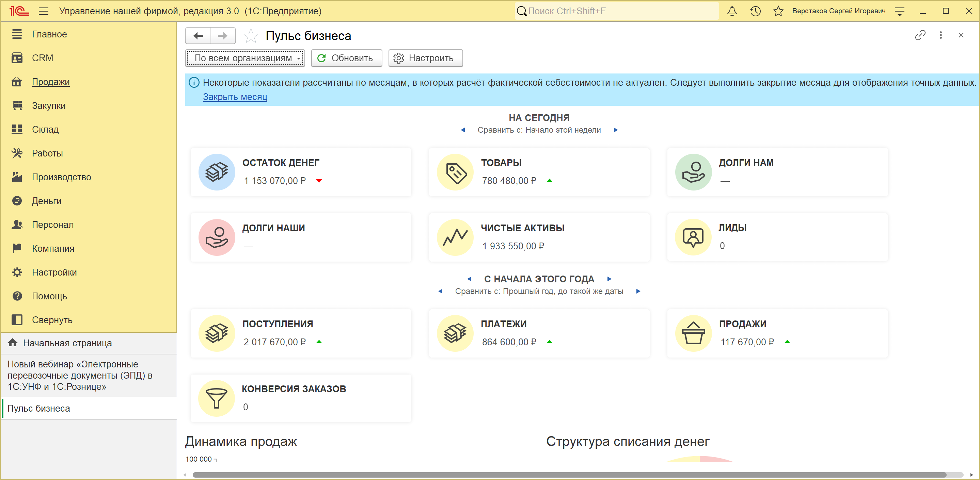The width and height of the screenshot is (980, 480).
Task: Click the Товары value 780 480,00 ₽
Action: (x=509, y=181)
